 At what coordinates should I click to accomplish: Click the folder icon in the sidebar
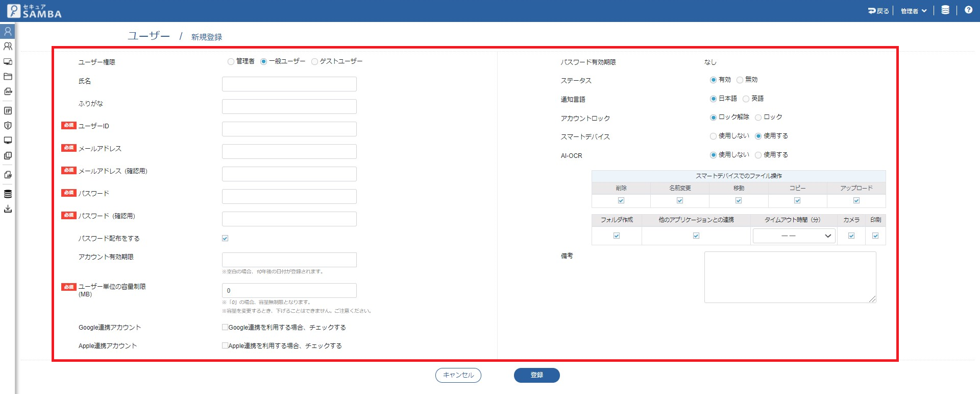(8, 77)
